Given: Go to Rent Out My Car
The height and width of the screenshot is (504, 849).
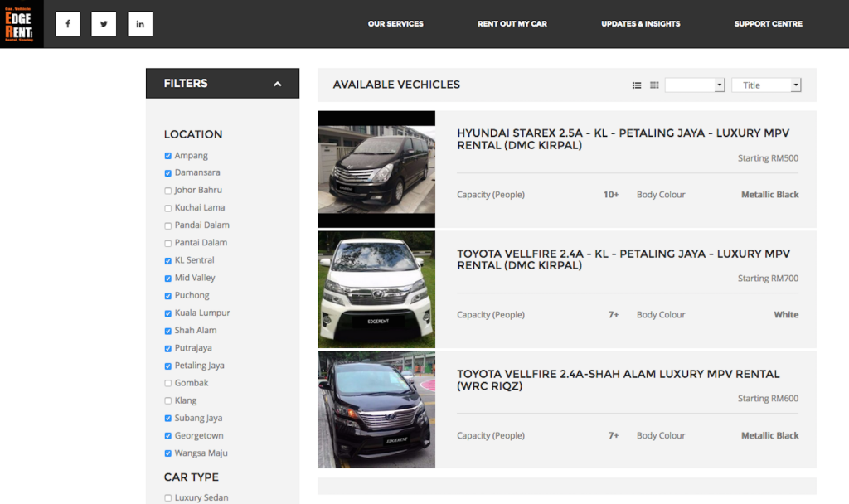Looking at the screenshot, I should pyautogui.click(x=512, y=24).
